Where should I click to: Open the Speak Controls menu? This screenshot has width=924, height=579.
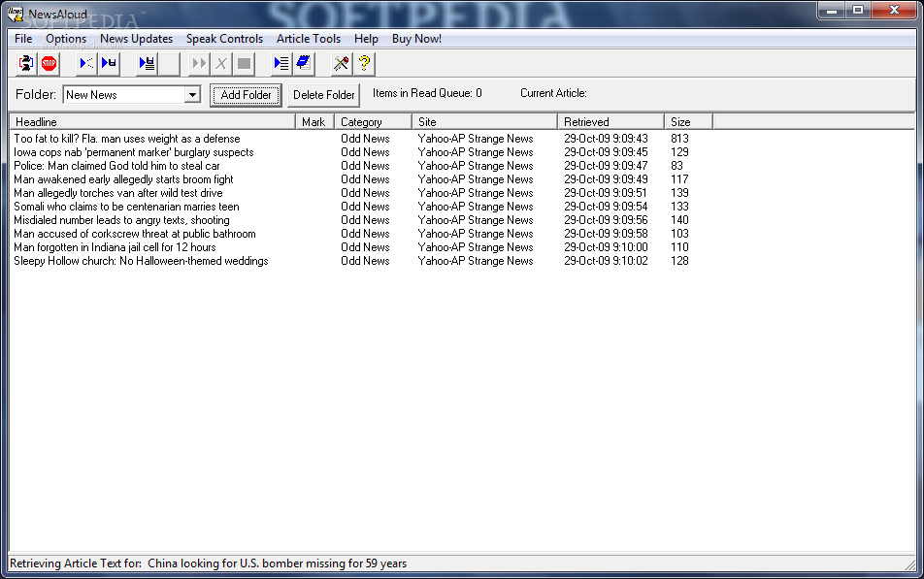(x=224, y=39)
